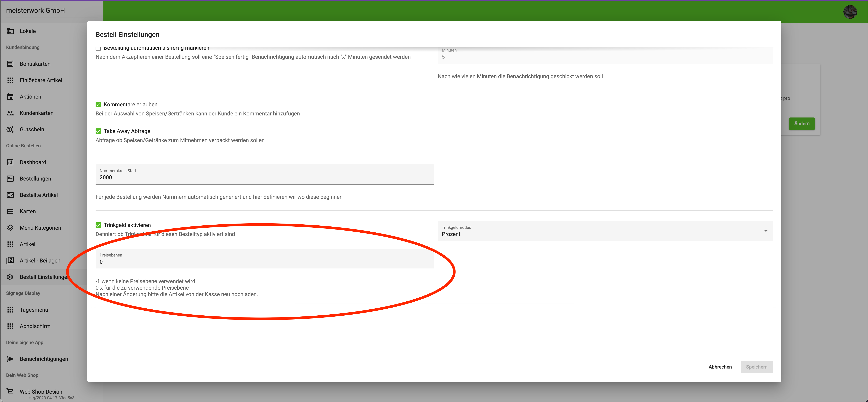Open user profile avatar in header
Viewport: 868px width, 402px height.
point(850,12)
